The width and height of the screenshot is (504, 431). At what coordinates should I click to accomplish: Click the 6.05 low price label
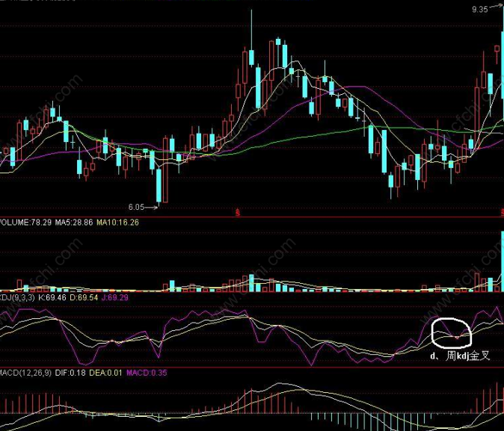(136, 207)
